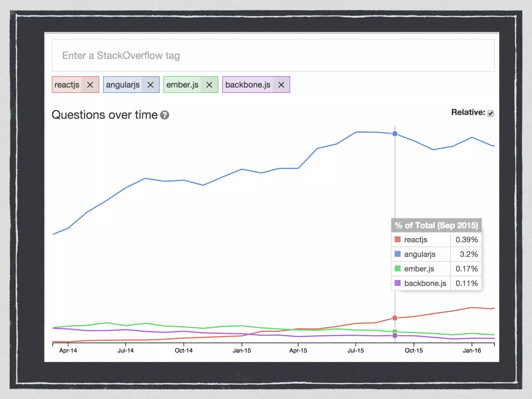The image size is (532, 399).
Task: Select the reactjs tag label
Action: (x=67, y=85)
